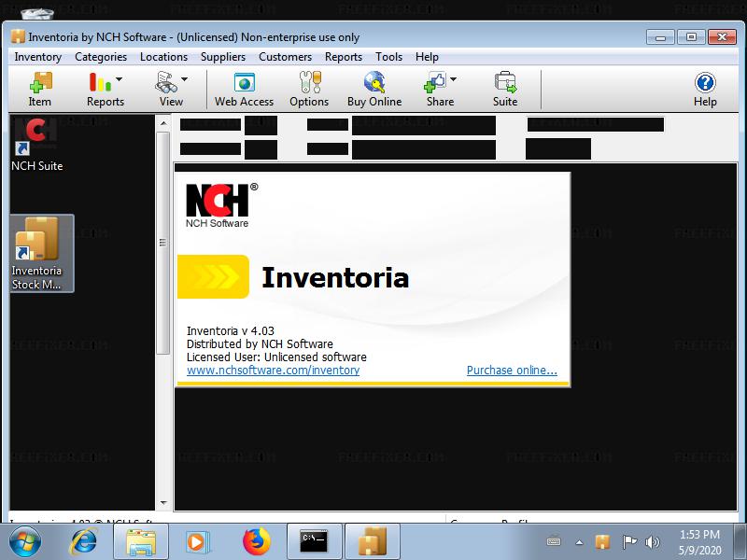The image size is (747, 560).
Task: Click the Purchase online... link
Action: tap(512, 370)
